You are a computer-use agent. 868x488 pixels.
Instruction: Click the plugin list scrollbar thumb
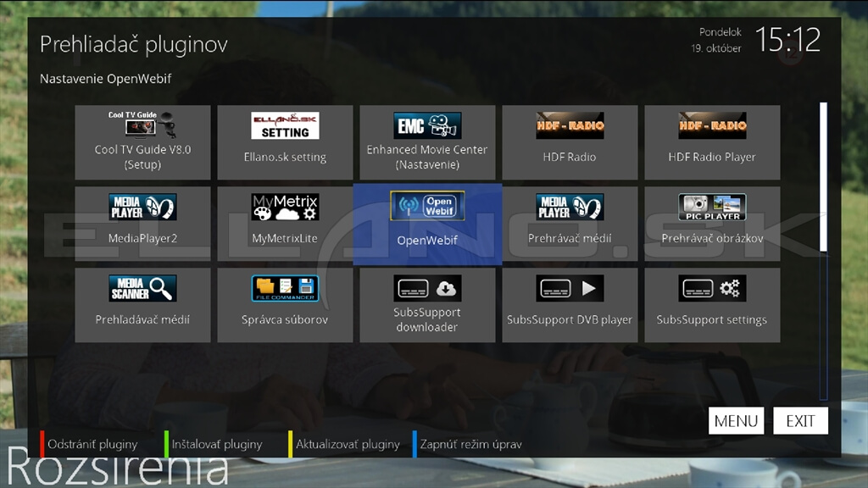coord(824,177)
